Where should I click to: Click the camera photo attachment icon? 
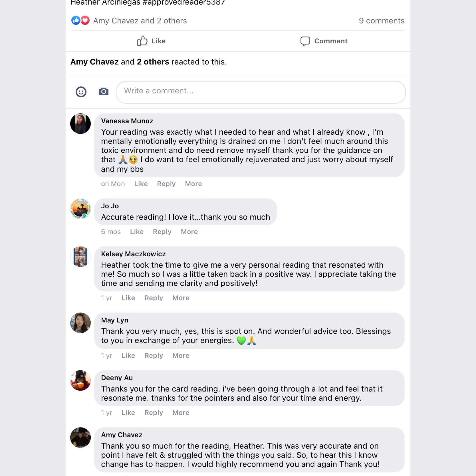pyautogui.click(x=104, y=92)
